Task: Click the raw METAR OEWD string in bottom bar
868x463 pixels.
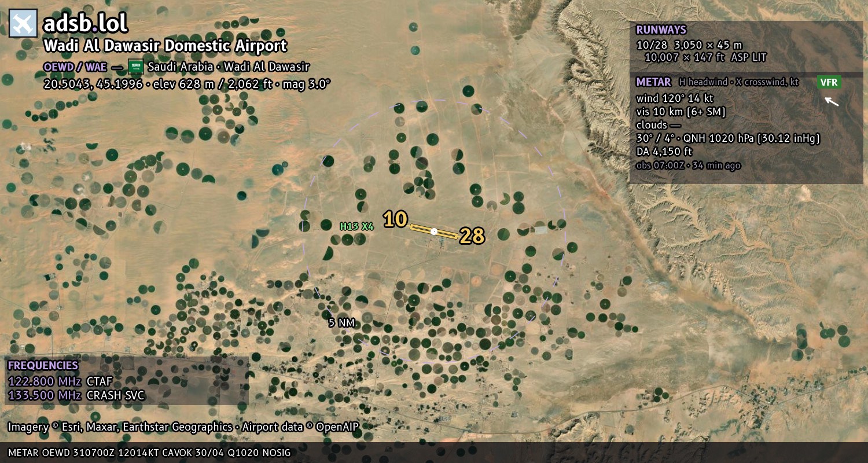Action: tap(149, 453)
